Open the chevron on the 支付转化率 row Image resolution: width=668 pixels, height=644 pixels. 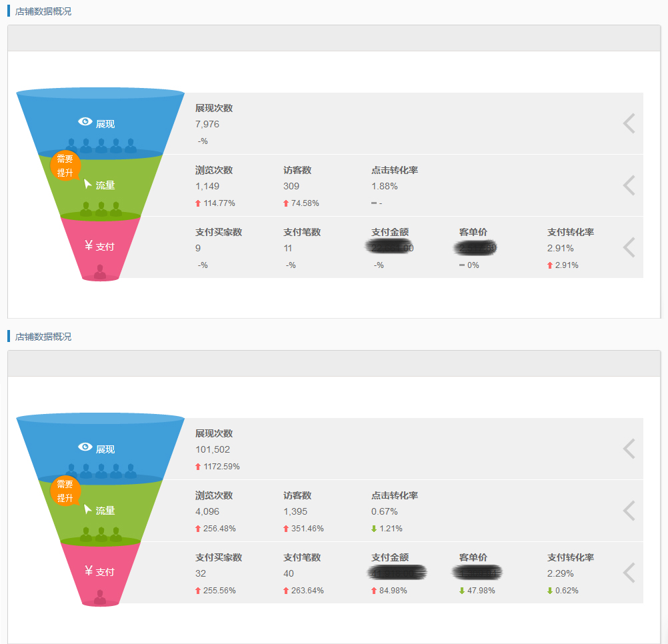pyautogui.click(x=627, y=247)
